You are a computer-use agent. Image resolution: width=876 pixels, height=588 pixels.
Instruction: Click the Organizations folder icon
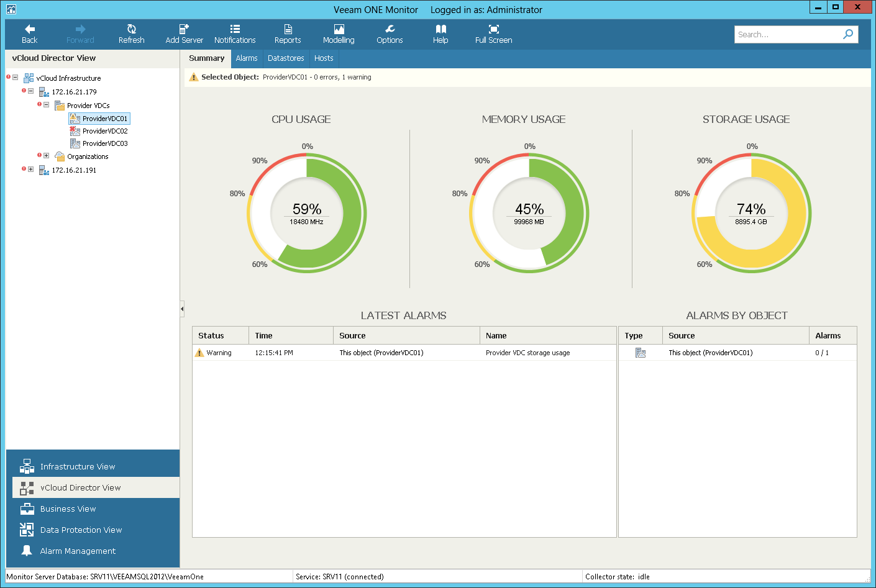coord(60,156)
